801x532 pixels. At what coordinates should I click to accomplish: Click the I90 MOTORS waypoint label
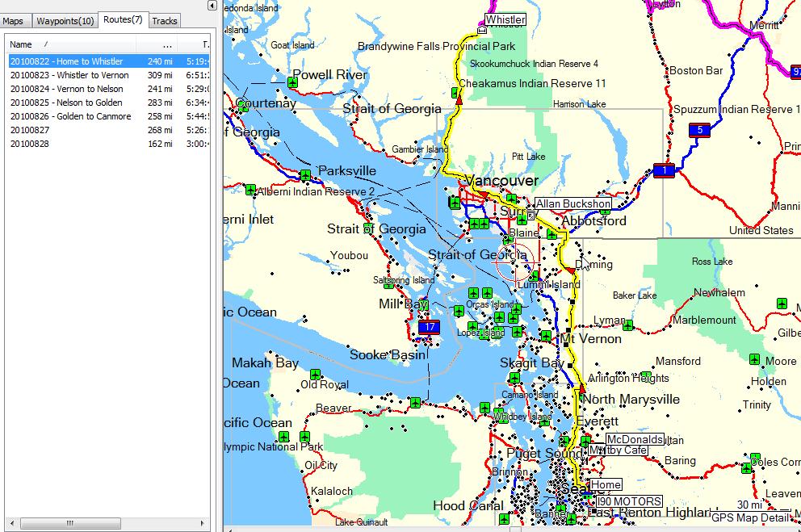[624, 501]
